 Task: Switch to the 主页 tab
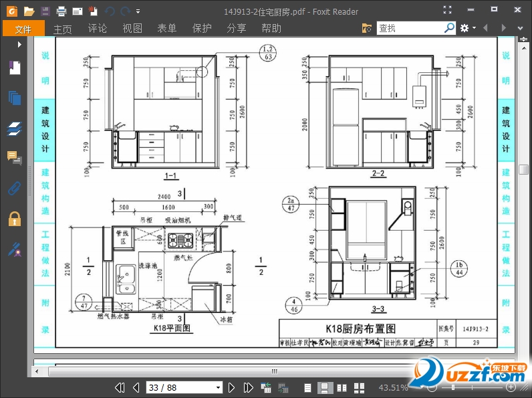(63, 29)
